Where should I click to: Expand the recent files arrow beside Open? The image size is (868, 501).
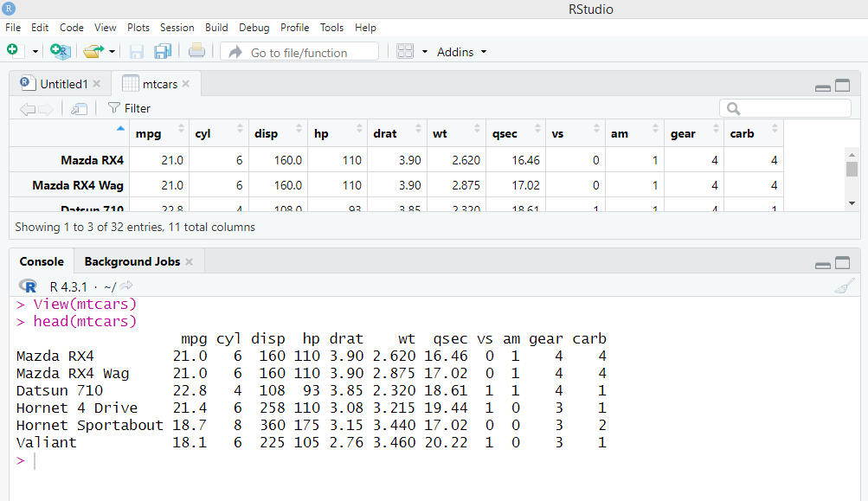113,52
